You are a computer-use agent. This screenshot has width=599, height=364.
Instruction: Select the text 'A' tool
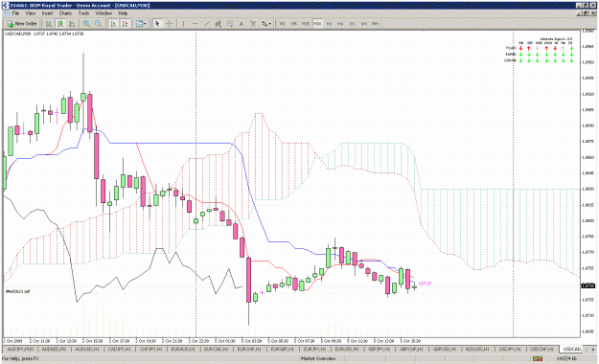point(242,24)
